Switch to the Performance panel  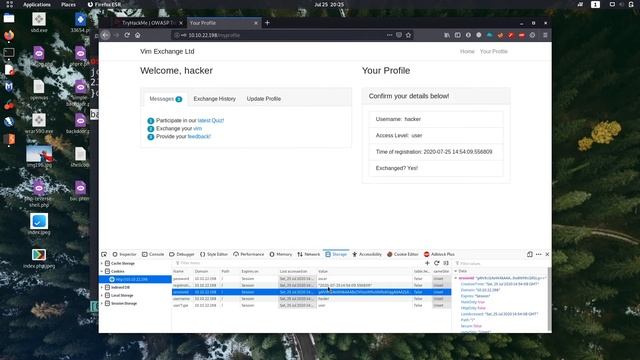[249, 254]
